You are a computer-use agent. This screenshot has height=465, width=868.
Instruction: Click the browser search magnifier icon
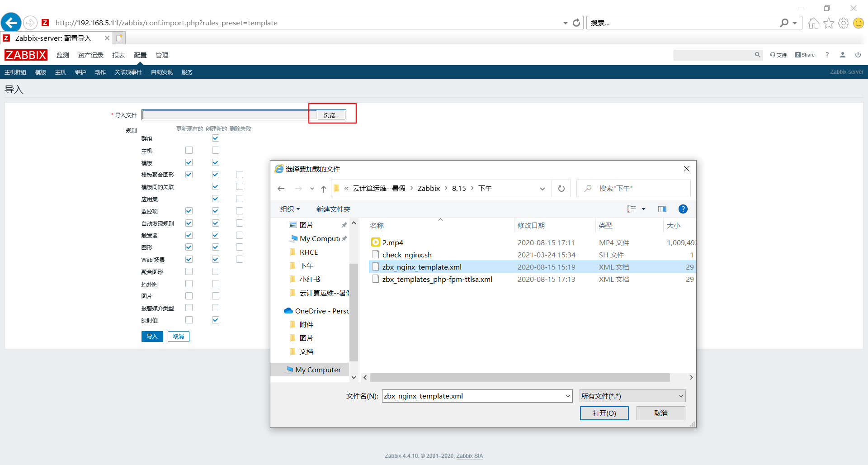coord(784,23)
